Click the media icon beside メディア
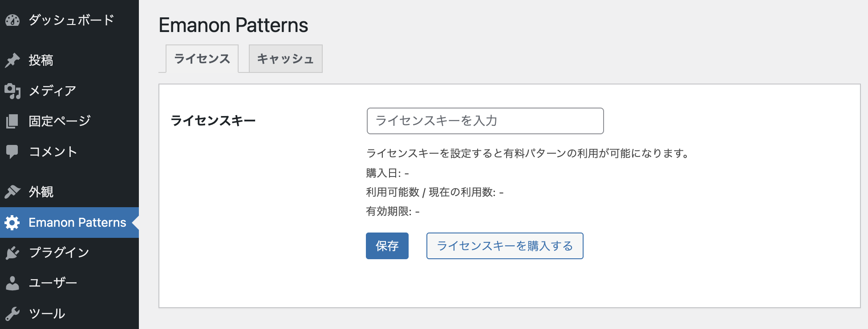 pos(12,91)
